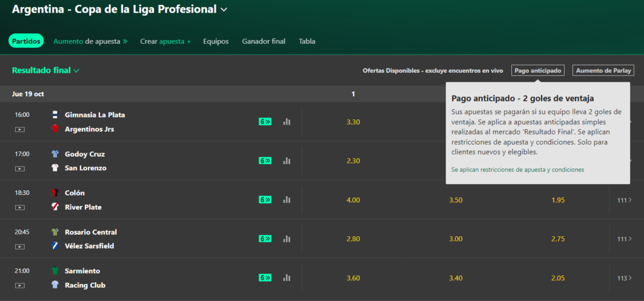Screen dimensions: 644x301
Task: Open Gimnasia La Plata match name
Action: [x=95, y=115]
